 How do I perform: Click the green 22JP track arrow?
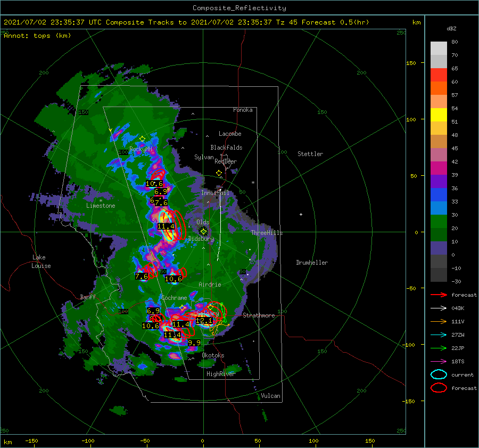[439, 348]
